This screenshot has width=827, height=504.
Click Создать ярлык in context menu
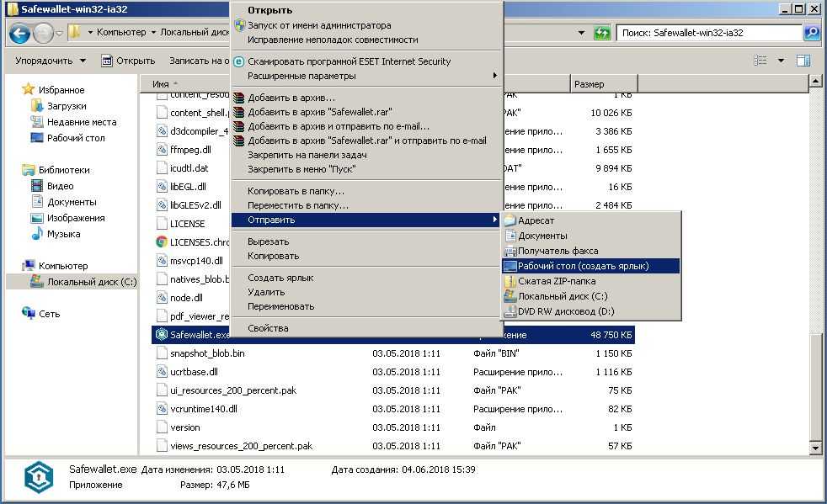pyautogui.click(x=366, y=278)
